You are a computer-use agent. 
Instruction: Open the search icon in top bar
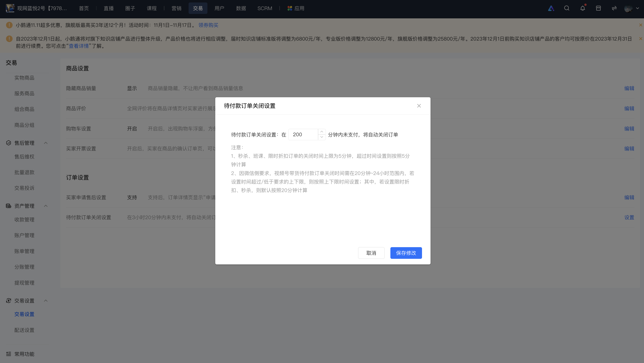567,8
